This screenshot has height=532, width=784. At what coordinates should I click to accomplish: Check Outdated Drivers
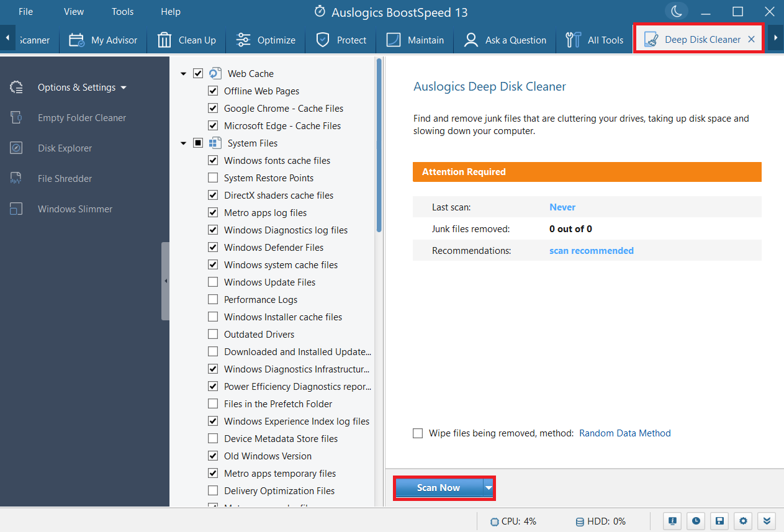tap(213, 334)
